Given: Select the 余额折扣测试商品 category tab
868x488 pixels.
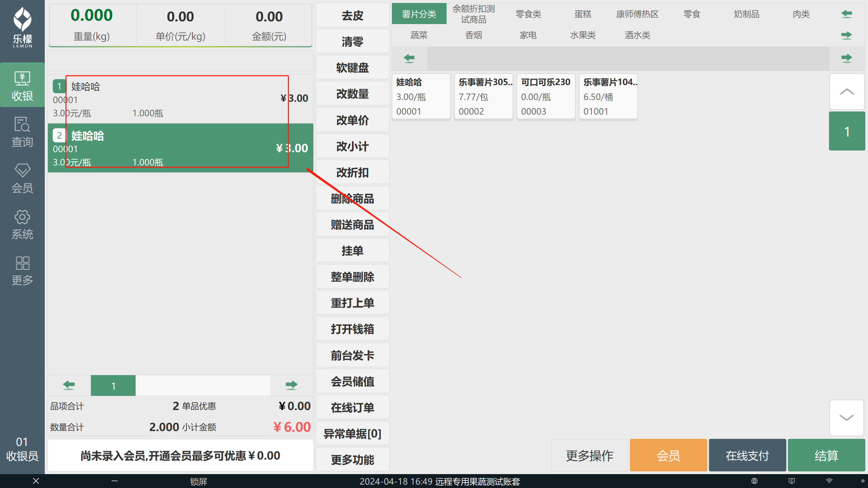Looking at the screenshot, I should pos(474,14).
